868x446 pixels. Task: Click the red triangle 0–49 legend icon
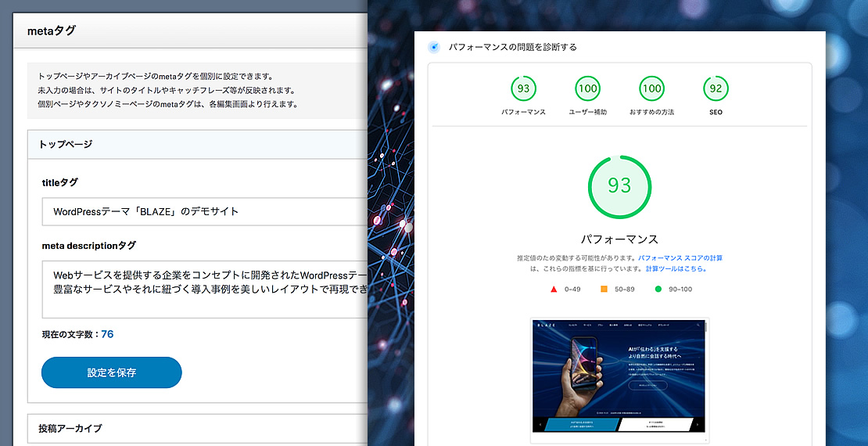[554, 290]
